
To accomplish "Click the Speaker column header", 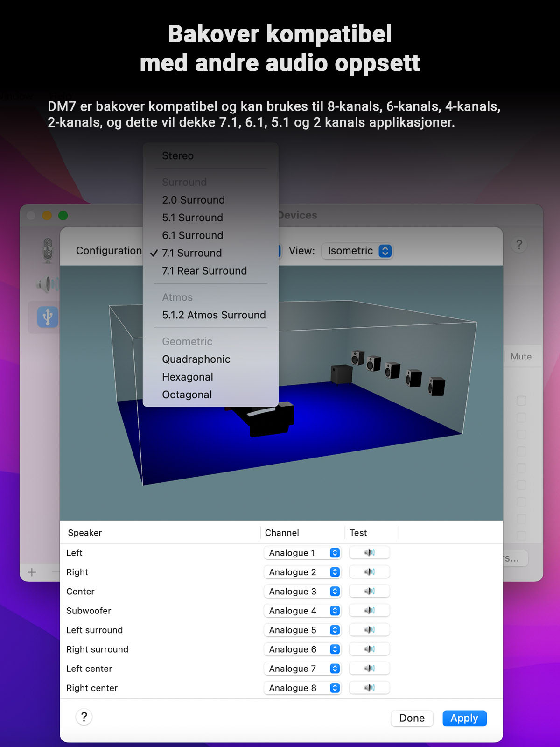I will coord(85,533).
